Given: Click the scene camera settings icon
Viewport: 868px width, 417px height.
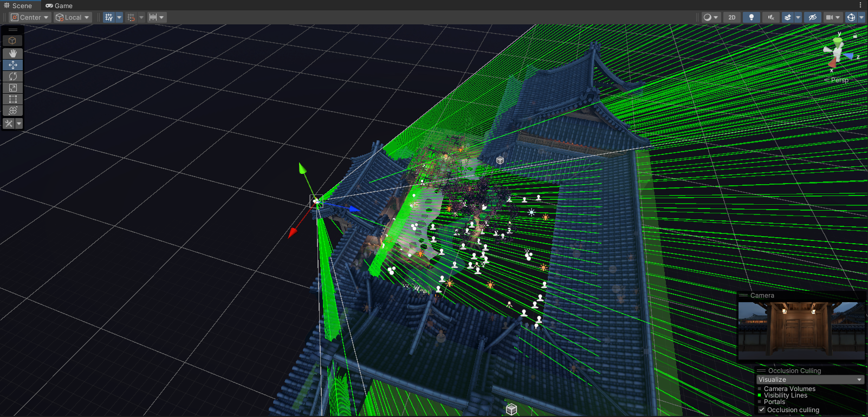Looking at the screenshot, I should point(830,17).
